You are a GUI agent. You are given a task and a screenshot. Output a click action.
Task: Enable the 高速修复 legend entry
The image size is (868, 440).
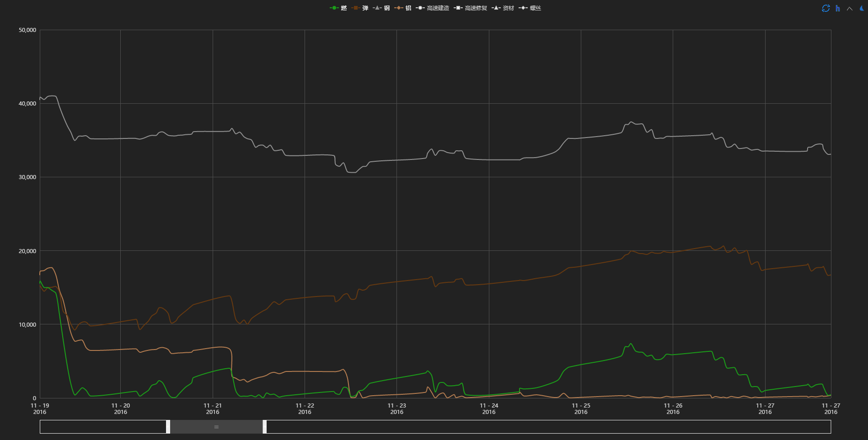pyautogui.click(x=471, y=8)
